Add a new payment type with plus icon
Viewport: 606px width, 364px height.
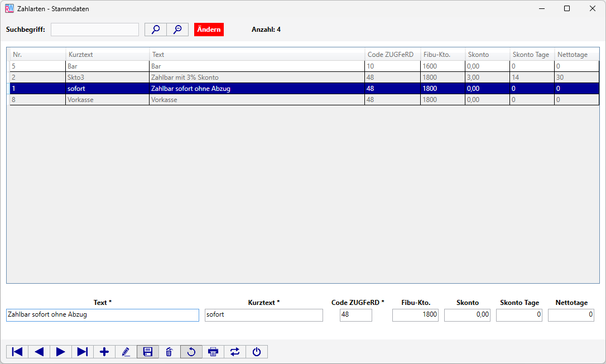(x=104, y=352)
